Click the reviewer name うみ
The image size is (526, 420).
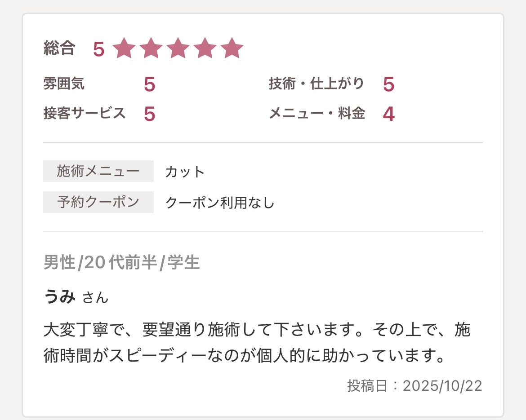point(59,297)
